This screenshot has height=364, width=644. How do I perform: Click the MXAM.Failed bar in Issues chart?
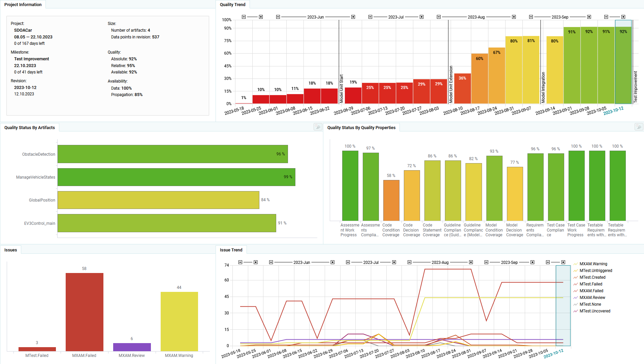[x=84, y=312]
